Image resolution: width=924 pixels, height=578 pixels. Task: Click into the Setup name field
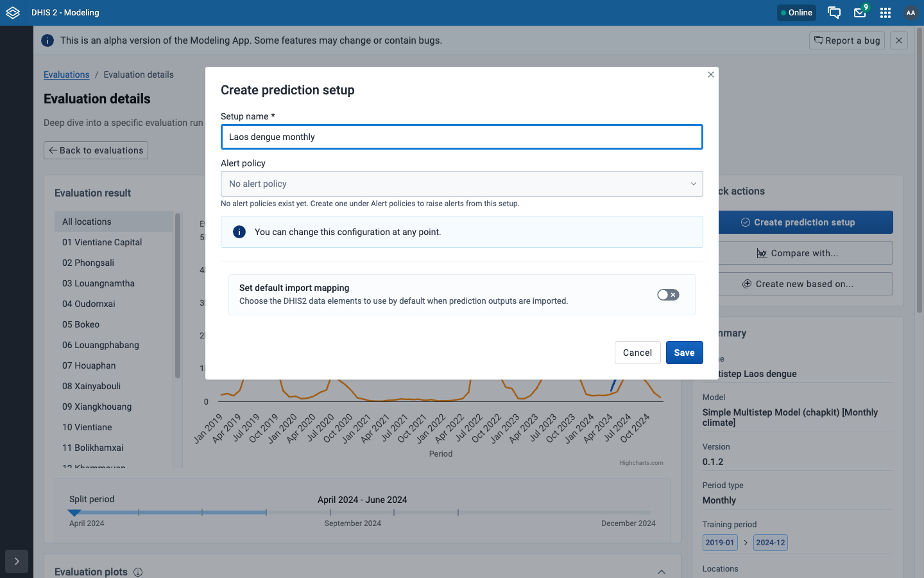click(x=462, y=137)
